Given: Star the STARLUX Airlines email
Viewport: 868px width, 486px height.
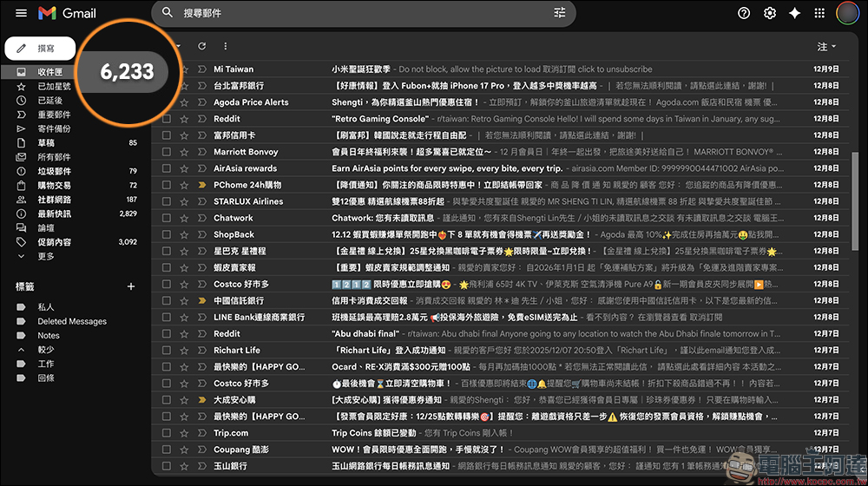Looking at the screenshot, I should pyautogui.click(x=184, y=202).
